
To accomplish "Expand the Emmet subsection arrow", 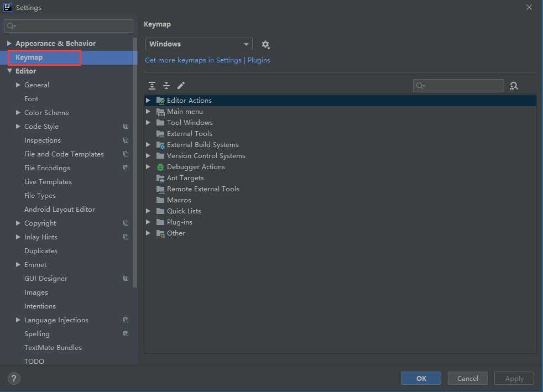I will (x=18, y=265).
